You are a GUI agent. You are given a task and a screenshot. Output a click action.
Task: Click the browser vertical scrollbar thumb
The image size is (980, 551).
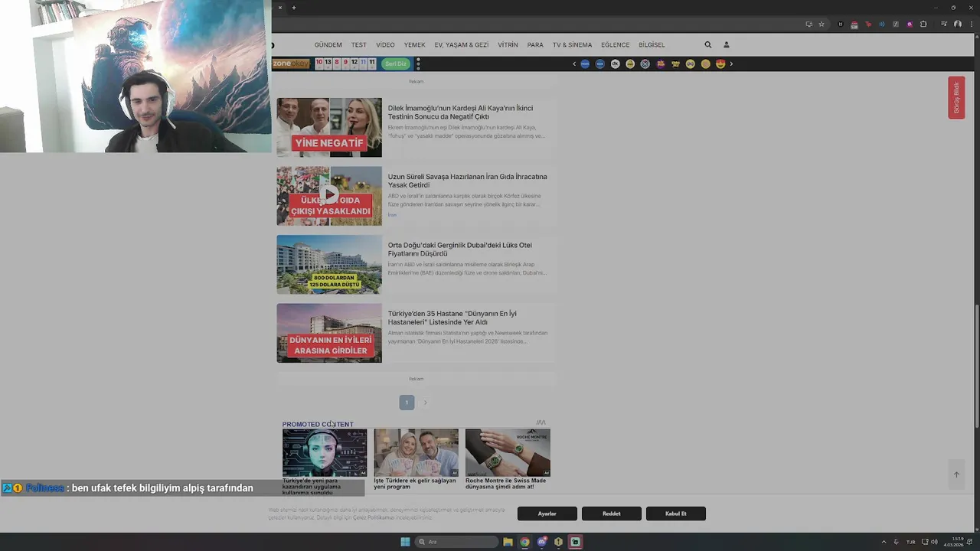(976, 367)
